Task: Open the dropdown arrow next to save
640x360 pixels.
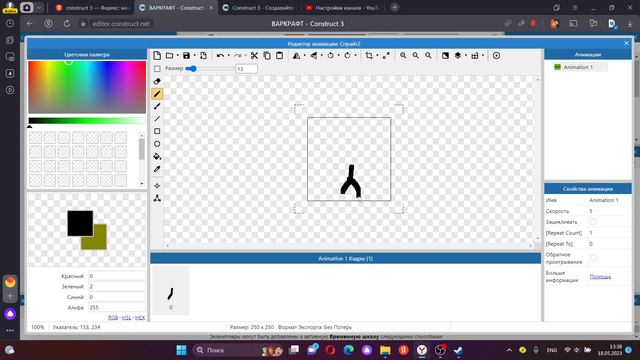Action: tap(194, 56)
